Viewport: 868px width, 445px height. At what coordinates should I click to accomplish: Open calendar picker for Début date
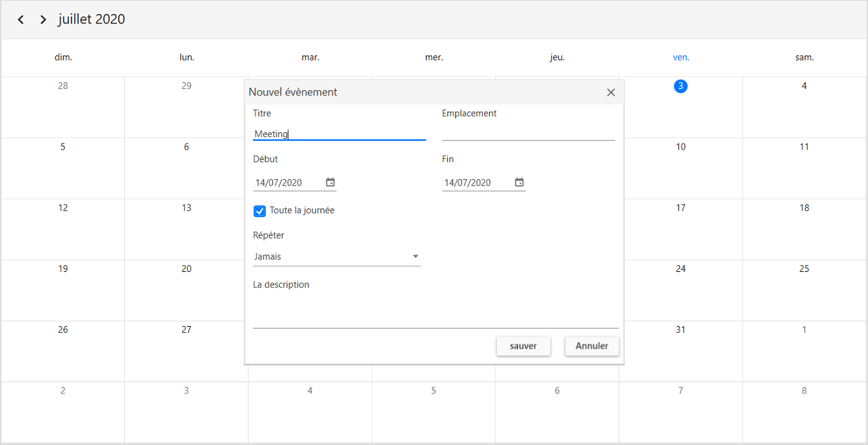330,182
